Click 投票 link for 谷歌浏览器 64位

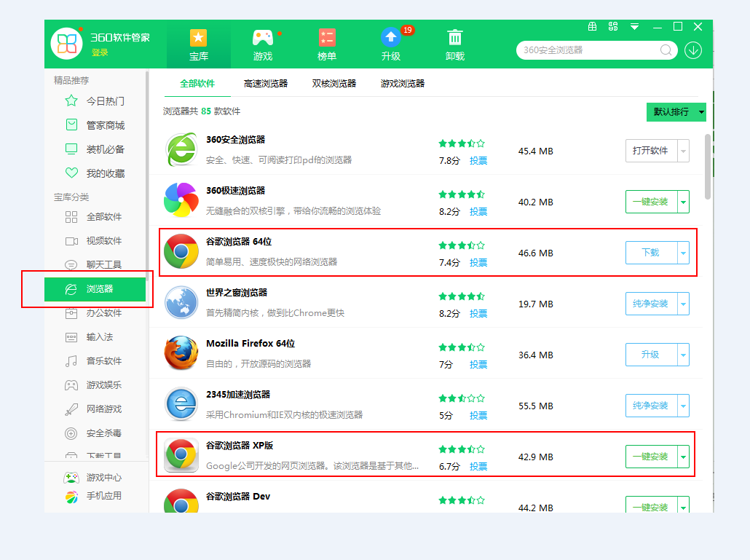(x=478, y=263)
